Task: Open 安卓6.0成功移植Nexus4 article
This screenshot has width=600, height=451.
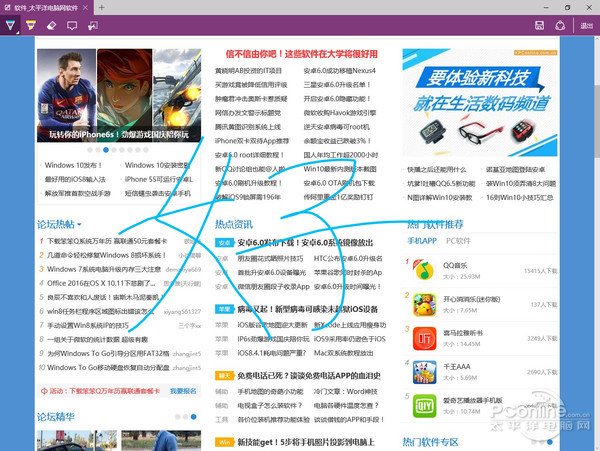Action: (x=339, y=71)
